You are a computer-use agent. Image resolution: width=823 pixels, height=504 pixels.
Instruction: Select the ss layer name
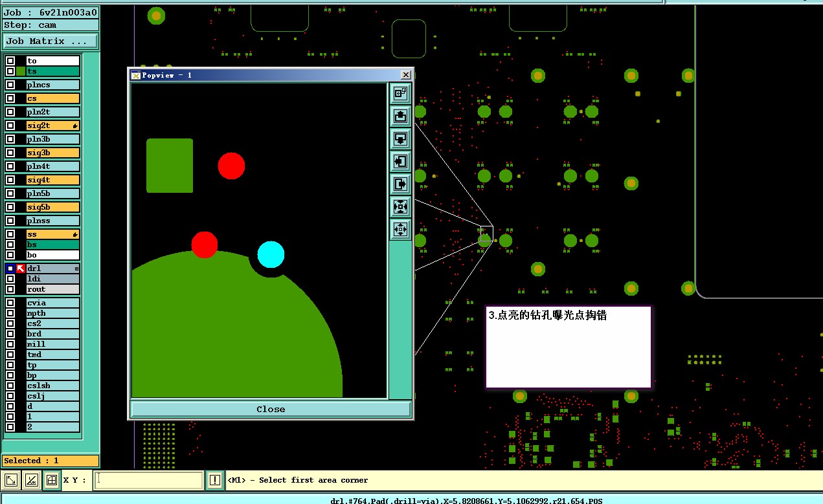(x=53, y=234)
